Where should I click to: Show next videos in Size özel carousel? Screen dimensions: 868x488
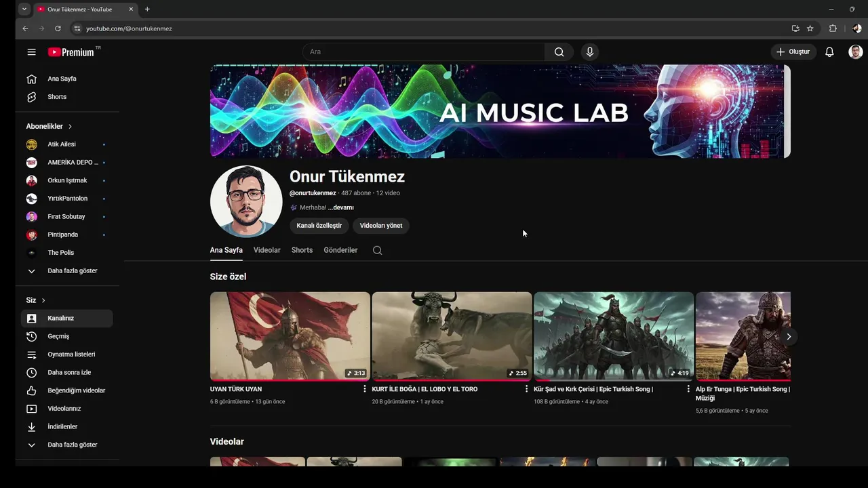pyautogui.click(x=789, y=337)
